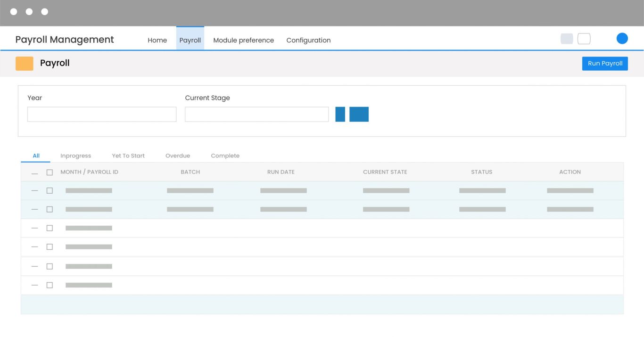Click the Run Payroll button
Image resolution: width=644 pixels, height=337 pixels.
click(605, 63)
